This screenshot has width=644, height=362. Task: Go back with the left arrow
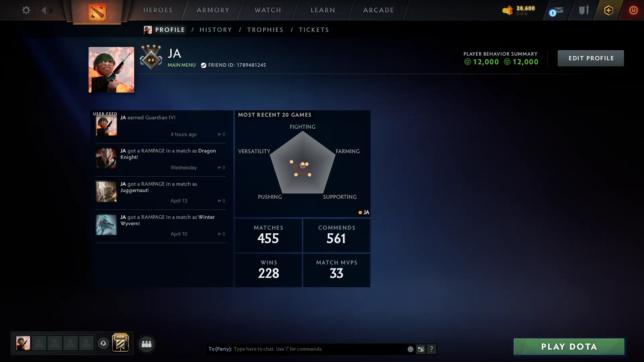[44, 10]
